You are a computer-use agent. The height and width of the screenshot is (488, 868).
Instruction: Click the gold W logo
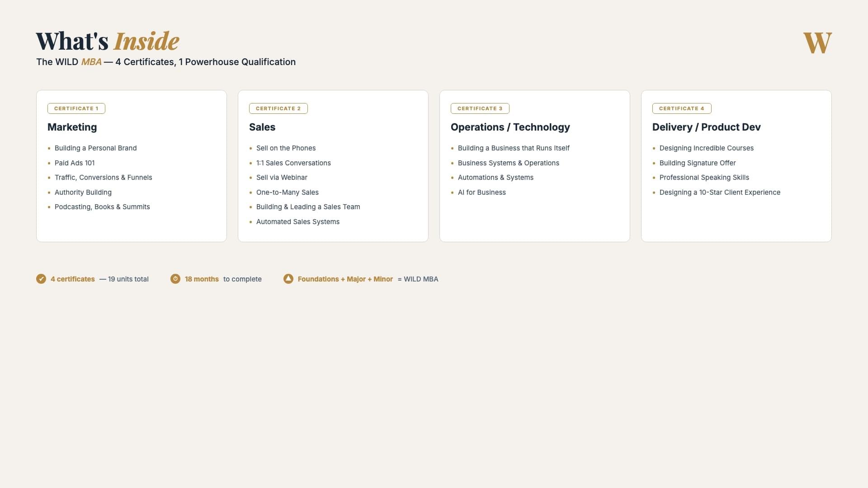[x=817, y=43]
